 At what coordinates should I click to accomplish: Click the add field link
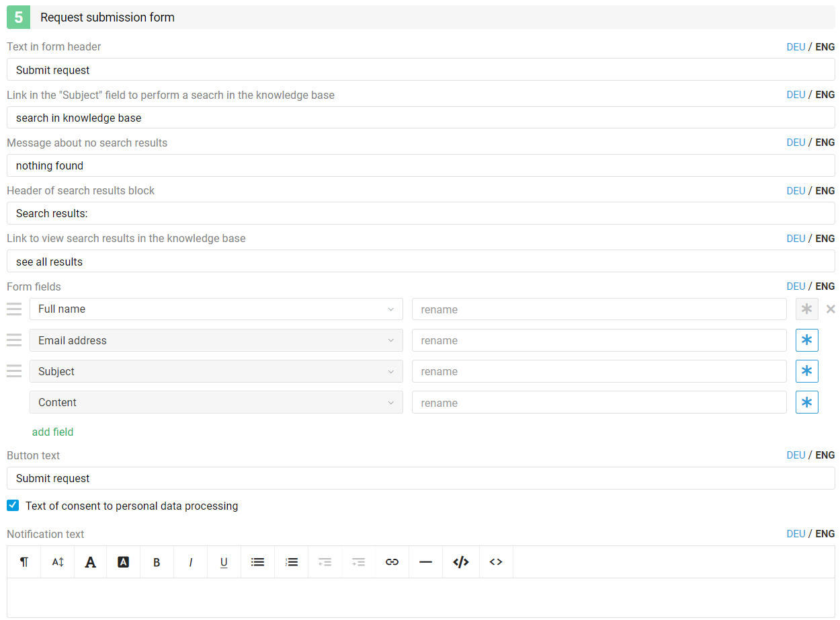click(52, 432)
